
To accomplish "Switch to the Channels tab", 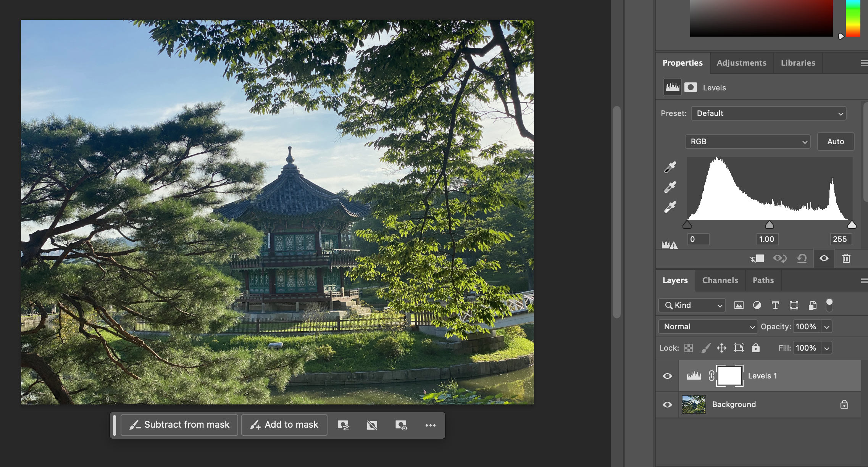I will (720, 280).
